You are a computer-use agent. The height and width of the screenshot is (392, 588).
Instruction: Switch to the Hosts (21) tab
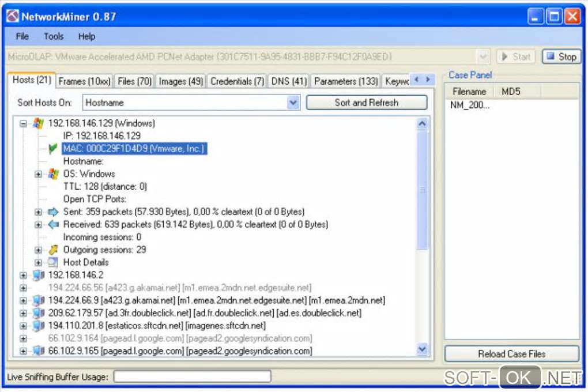(x=32, y=80)
